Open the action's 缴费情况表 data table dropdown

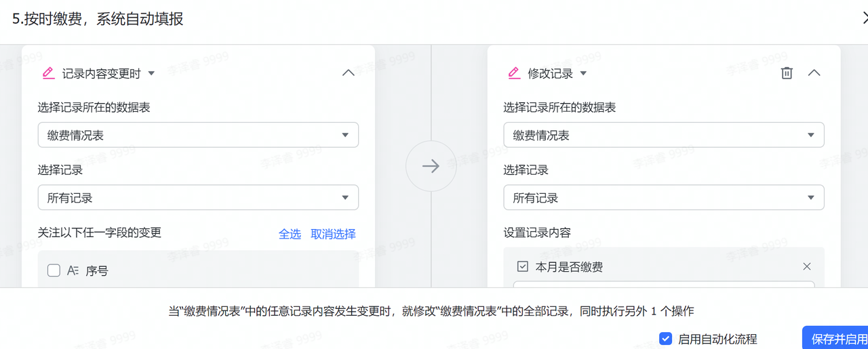pyautogui.click(x=663, y=136)
